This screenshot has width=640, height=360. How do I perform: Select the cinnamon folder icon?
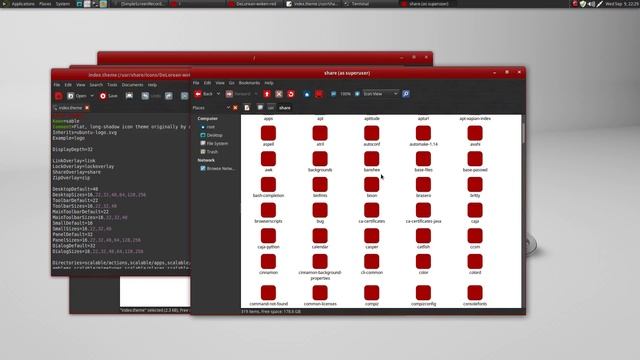coord(268,262)
